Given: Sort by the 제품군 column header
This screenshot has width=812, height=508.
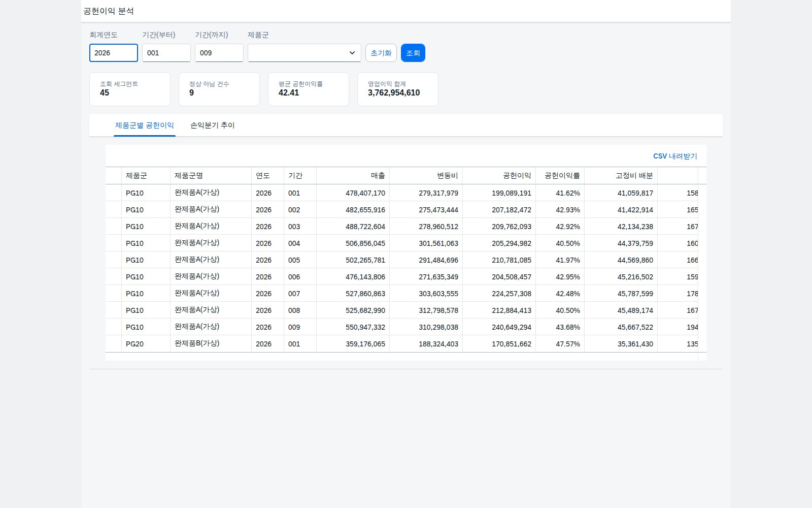Looking at the screenshot, I should click(146, 175).
